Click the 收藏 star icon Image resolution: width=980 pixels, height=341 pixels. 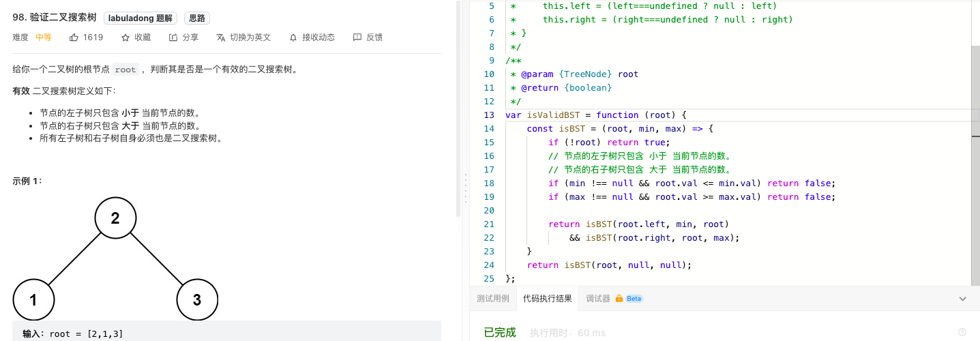tap(125, 38)
